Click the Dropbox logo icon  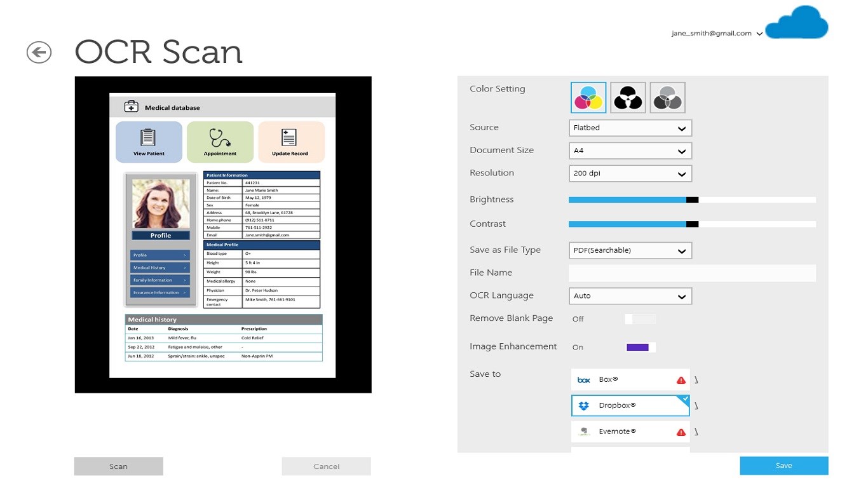pos(583,405)
